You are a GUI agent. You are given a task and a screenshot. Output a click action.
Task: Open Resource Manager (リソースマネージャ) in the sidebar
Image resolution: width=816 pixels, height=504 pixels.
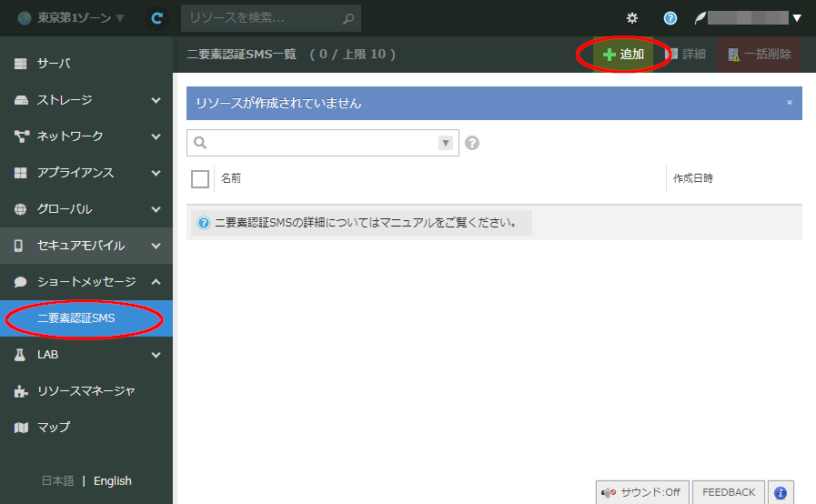pos(86,390)
